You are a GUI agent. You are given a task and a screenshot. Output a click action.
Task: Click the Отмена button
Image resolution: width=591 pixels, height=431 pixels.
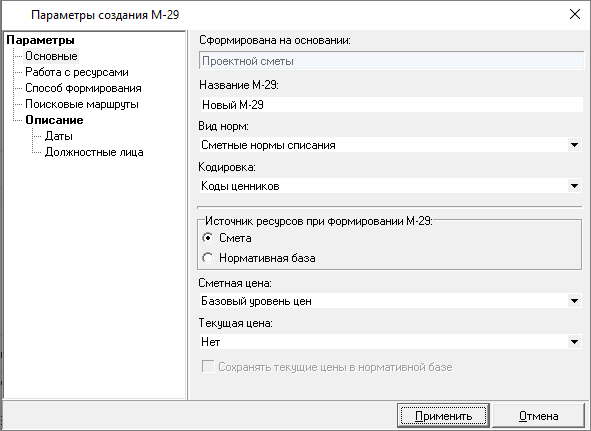click(x=538, y=416)
